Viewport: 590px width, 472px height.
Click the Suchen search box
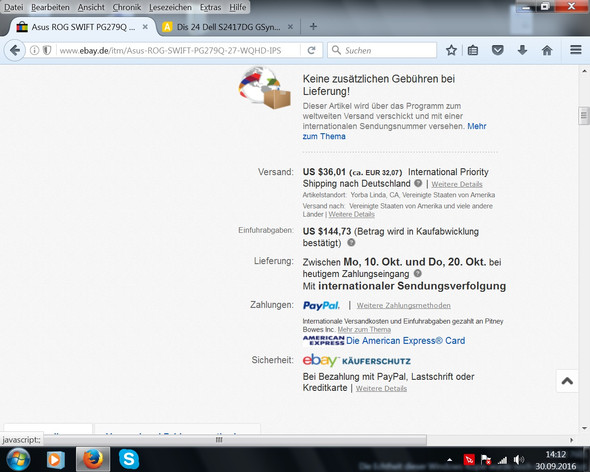[382, 50]
